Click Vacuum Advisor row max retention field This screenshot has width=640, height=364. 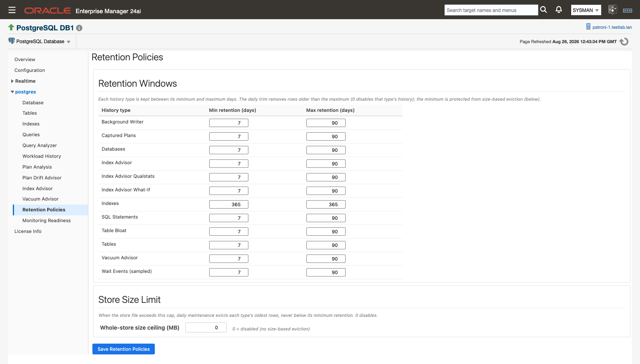click(326, 259)
